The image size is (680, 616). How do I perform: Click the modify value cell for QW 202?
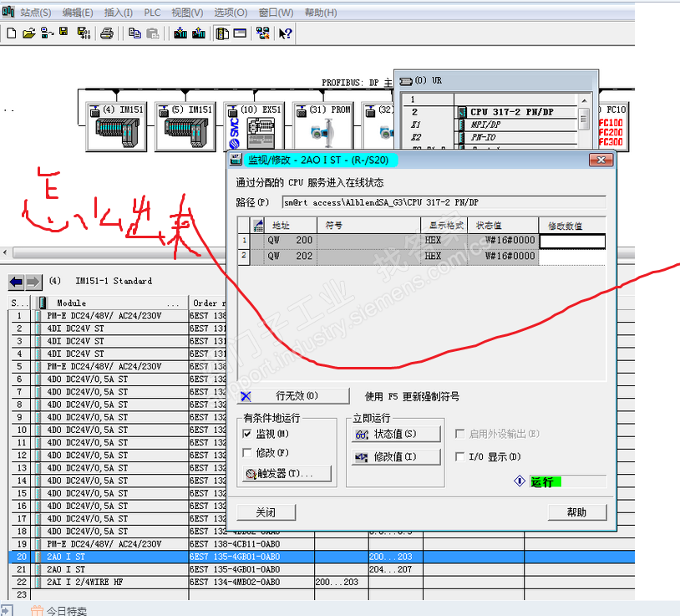click(x=572, y=257)
